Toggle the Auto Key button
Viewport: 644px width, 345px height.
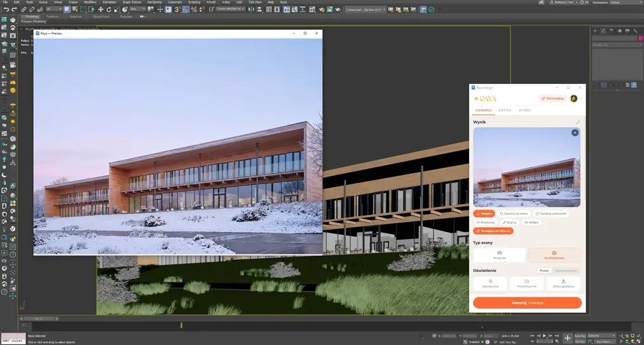[580, 336]
